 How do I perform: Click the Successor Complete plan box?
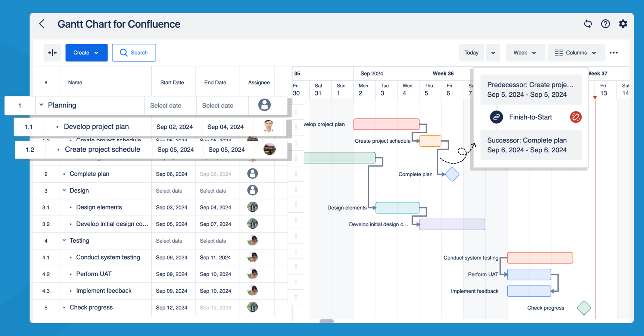coord(531,145)
